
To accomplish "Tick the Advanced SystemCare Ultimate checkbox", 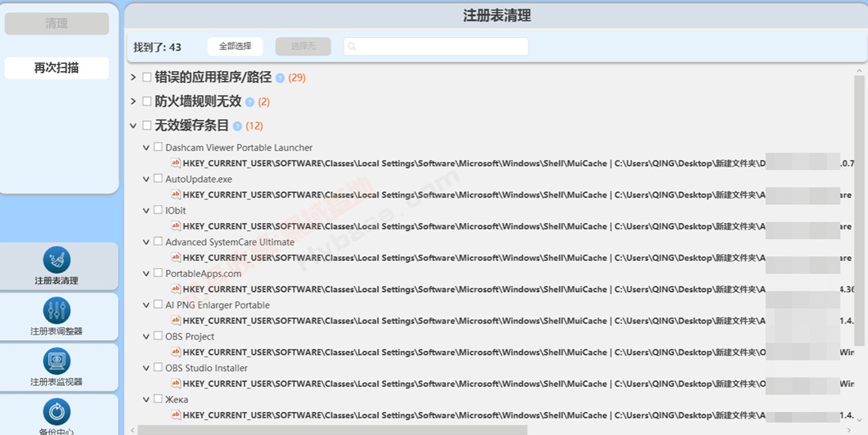I will point(158,241).
